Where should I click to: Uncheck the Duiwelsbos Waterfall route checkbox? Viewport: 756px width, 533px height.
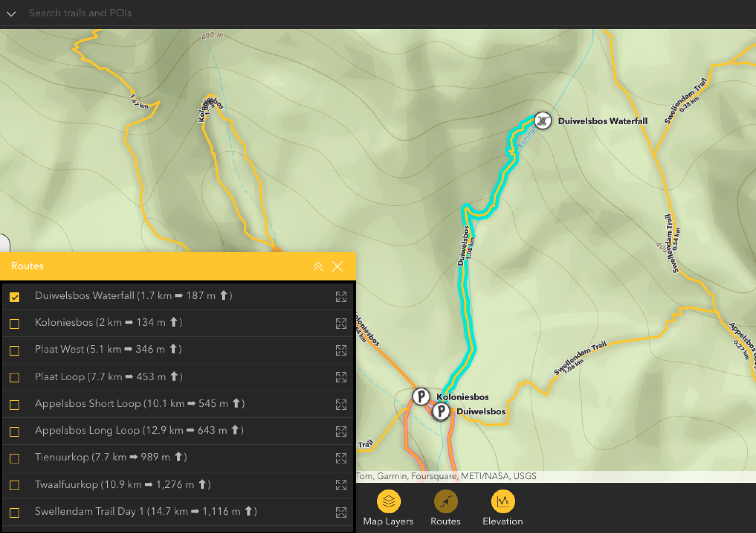point(15,297)
